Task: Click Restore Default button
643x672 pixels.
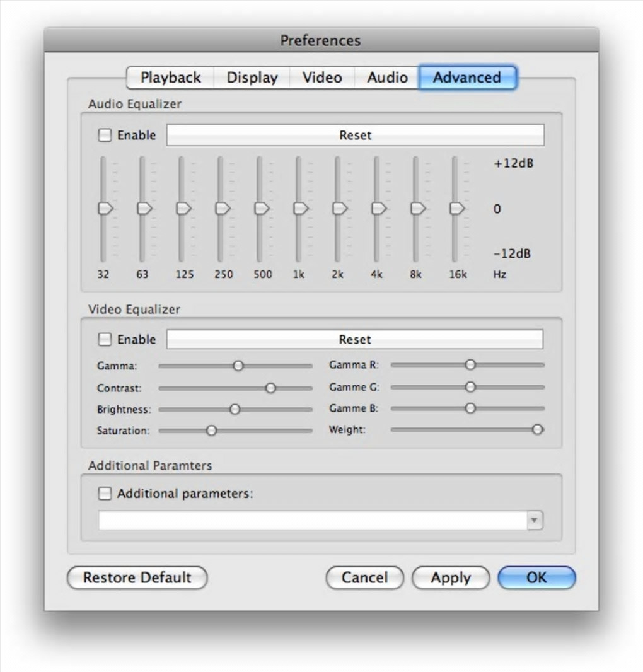Action: point(137,577)
